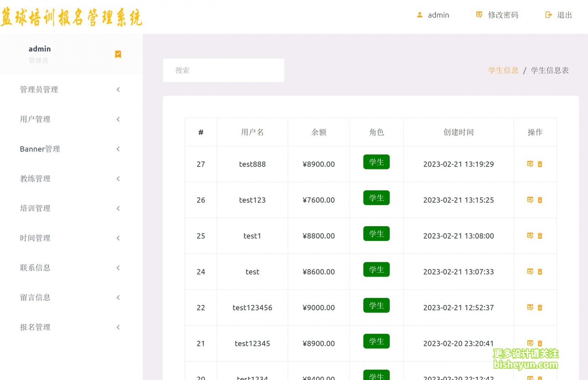Click the 学生 badge for test1

pyautogui.click(x=376, y=234)
